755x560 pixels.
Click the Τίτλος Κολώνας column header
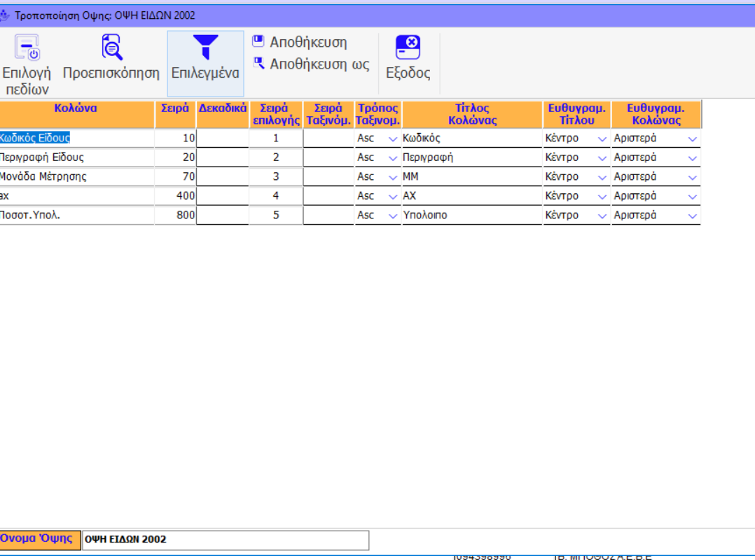(472, 113)
